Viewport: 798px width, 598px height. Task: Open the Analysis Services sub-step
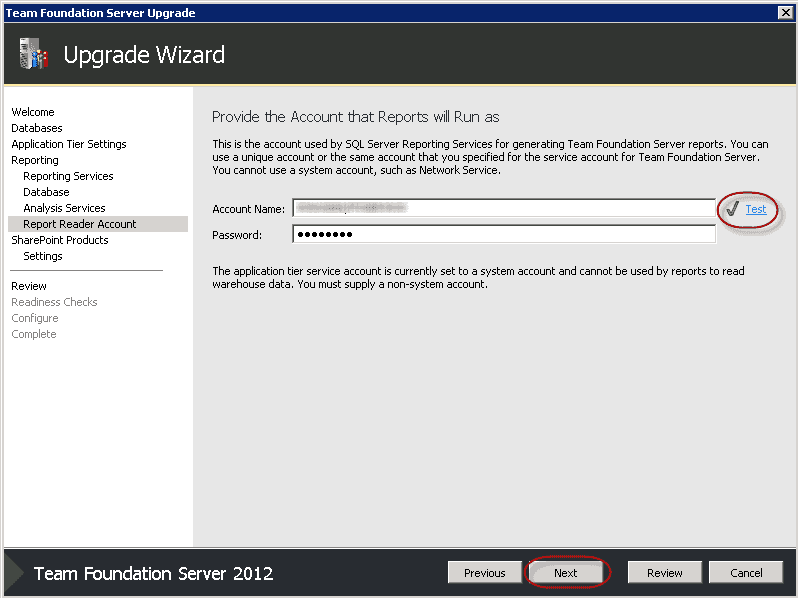point(64,208)
